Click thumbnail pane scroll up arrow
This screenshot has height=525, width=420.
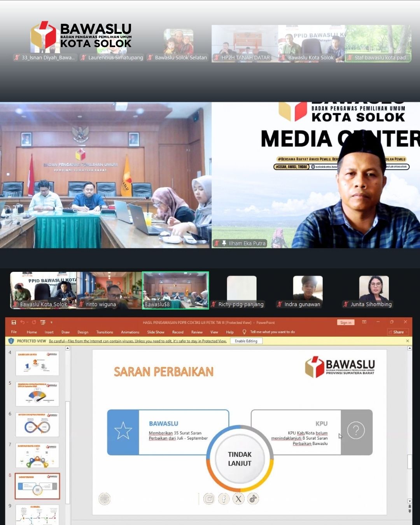tap(68, 348)
